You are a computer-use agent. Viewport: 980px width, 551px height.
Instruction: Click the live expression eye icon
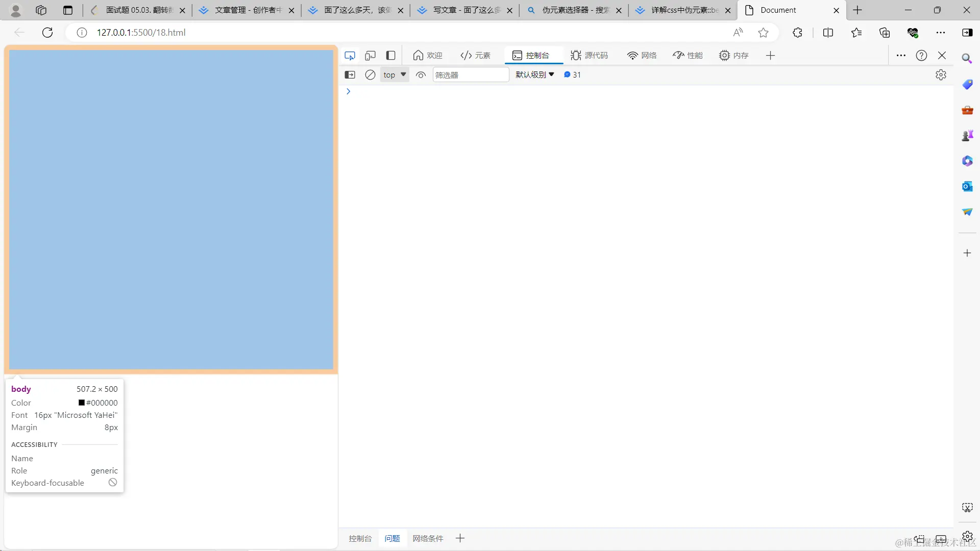(421, 75)
